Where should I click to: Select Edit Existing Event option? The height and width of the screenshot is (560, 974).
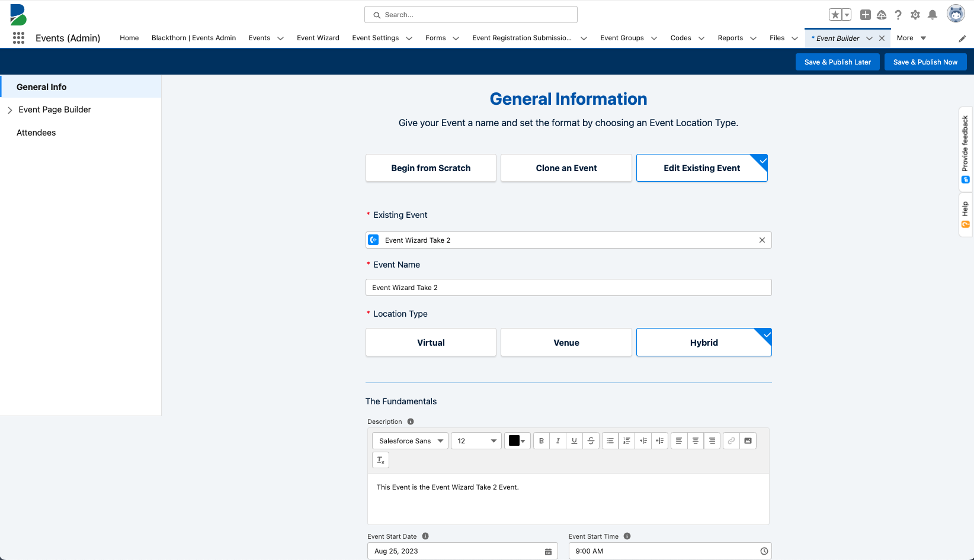[x=702, y=168]
